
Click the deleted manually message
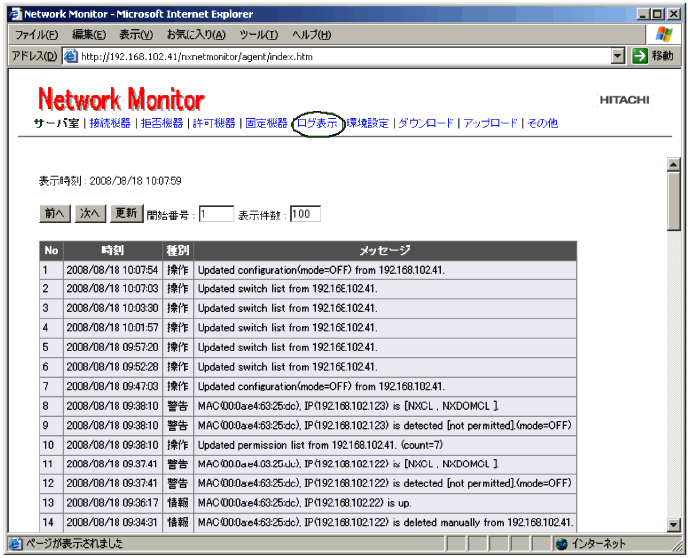click(385, 522)
